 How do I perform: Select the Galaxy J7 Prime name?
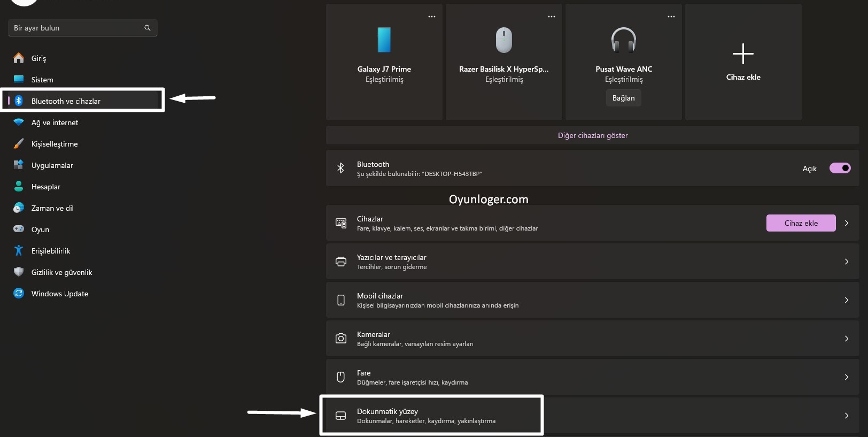click(x=384, y=69)
